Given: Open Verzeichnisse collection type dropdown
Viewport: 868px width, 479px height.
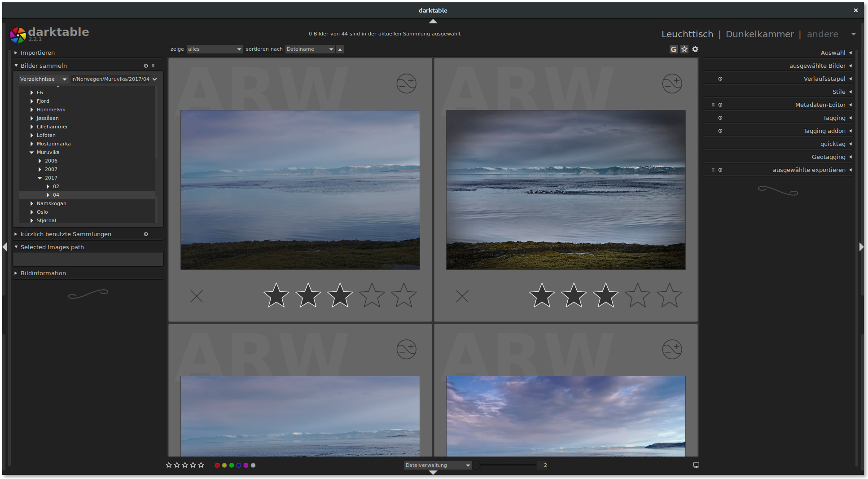Looking at the screenshot, I should [44, 79].
